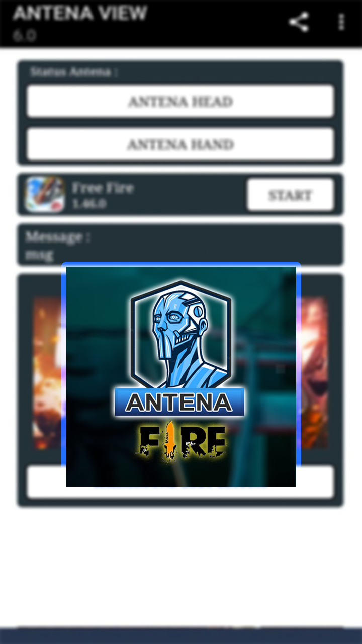
Task: Click the msg message text
Action: pyautogui.click(x=39, y=255)
